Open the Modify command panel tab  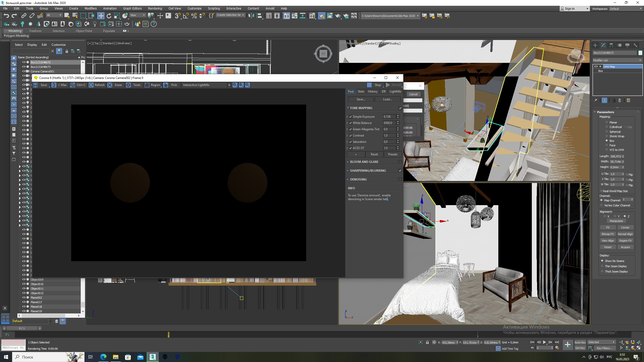coord(603,45)
